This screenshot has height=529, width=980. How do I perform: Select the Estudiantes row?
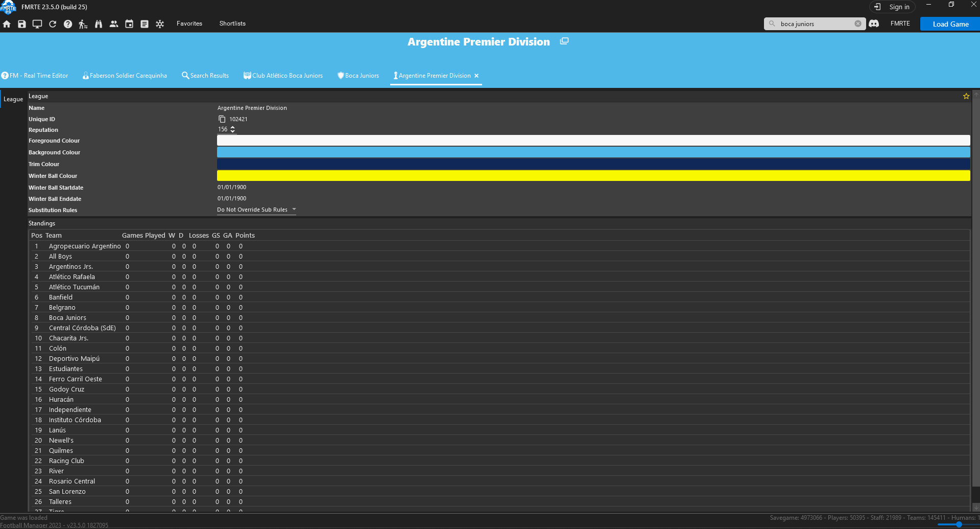(499, 369)
